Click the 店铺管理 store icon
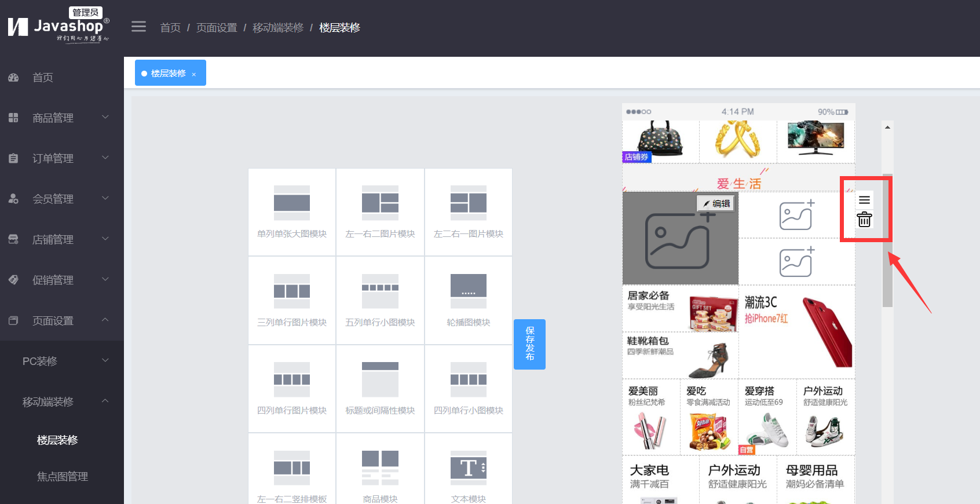The width and height of the screenshot is (980, 504). coord(13,239)
